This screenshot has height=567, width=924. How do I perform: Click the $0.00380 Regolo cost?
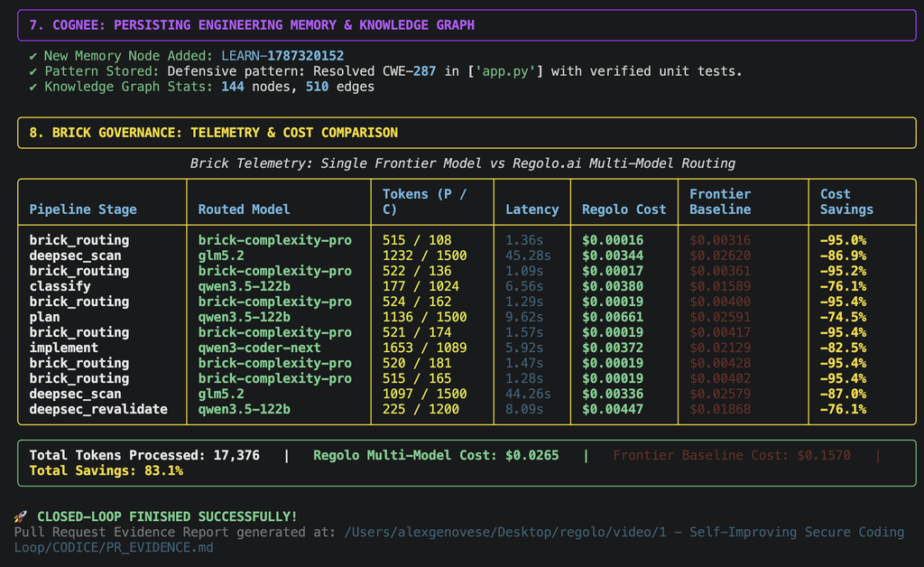pyautogui.click(x=613, y=286)
